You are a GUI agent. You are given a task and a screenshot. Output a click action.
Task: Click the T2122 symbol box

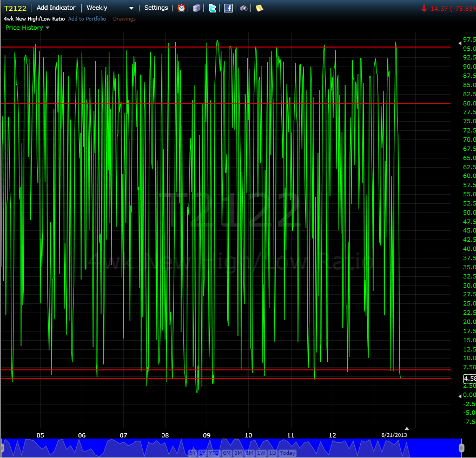pos(15,8)
